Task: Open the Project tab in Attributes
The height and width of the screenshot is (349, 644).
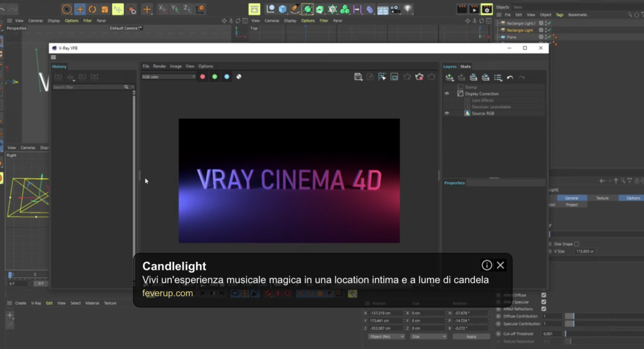Action: click(x=572, y=204)
